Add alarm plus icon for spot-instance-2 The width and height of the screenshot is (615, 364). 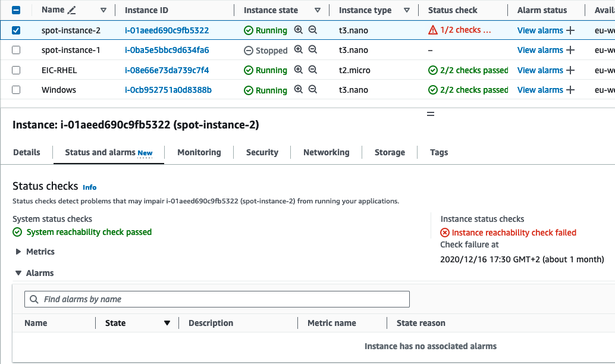(570, 30)
